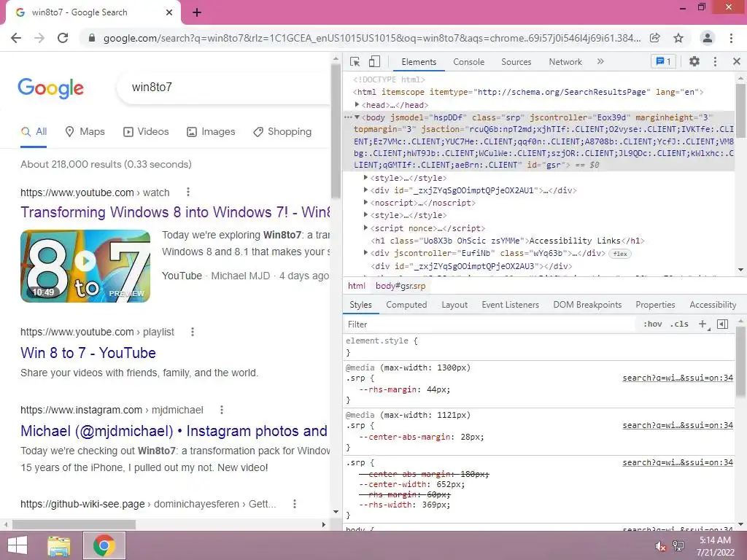Click the Google search box containing win8to7
747x560 pixels.
click(224, 87)
